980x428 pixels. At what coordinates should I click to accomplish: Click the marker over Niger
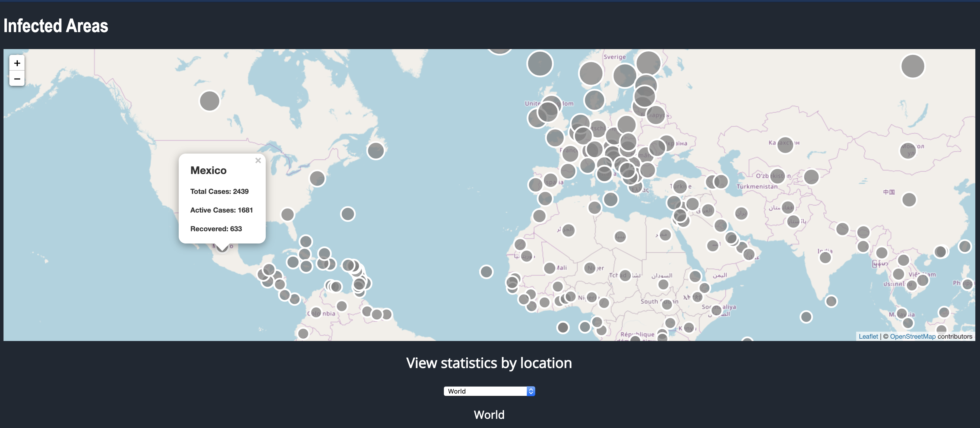pyautogui.click(x=590, y=268)
